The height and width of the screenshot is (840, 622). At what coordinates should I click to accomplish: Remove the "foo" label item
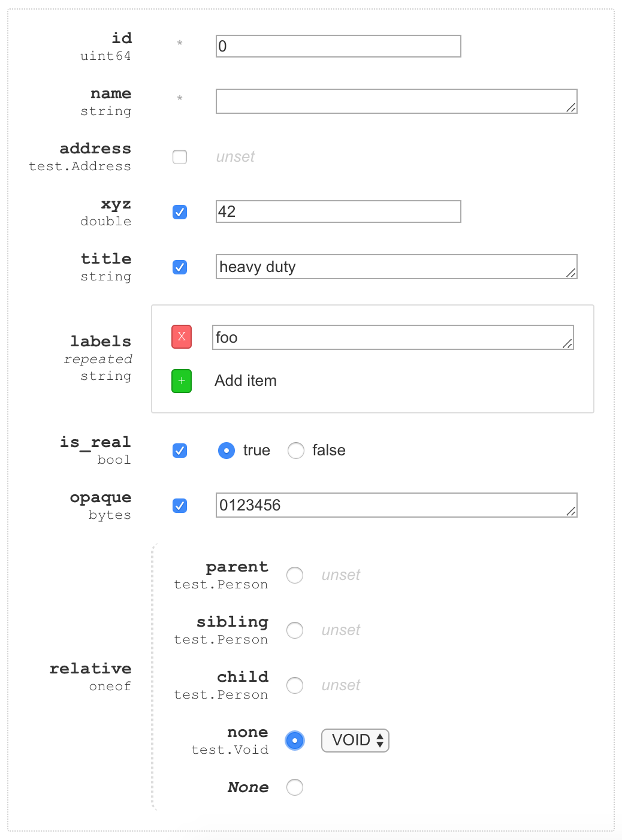(181, 337)
